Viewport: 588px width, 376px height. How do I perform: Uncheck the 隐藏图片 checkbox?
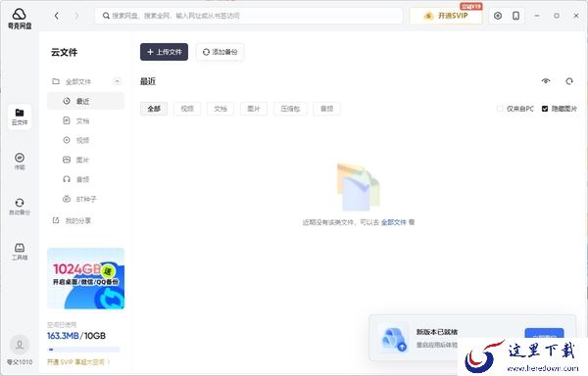click(545, 109)
